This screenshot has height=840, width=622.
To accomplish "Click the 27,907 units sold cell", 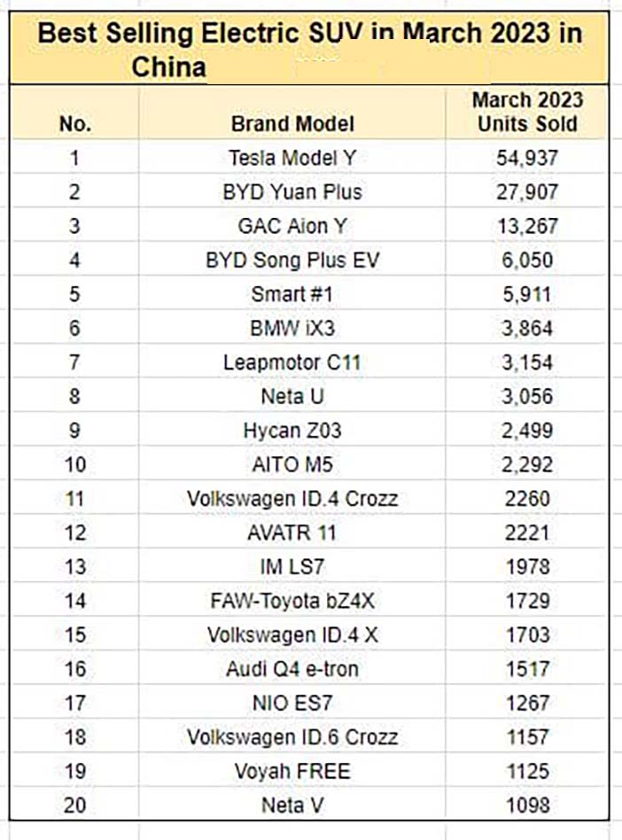I will coord(526,191).
